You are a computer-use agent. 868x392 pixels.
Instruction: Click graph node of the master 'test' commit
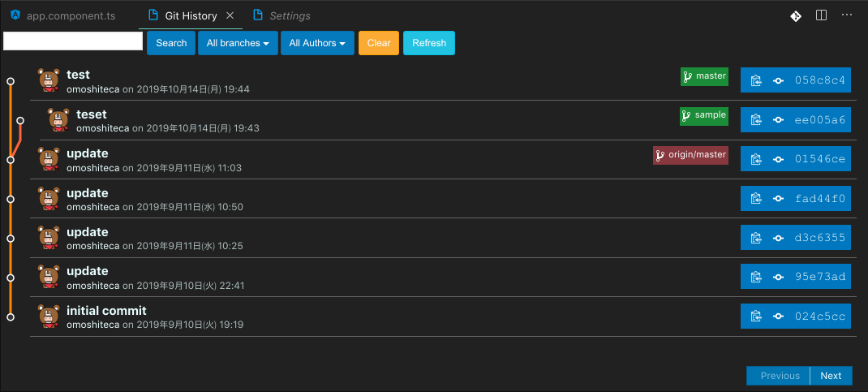point(10,81)
